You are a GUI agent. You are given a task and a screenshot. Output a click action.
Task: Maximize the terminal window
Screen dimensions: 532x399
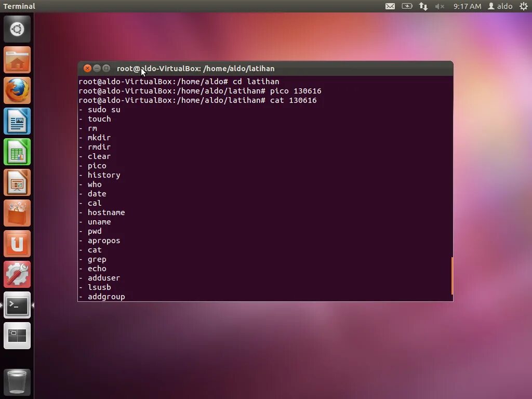(106, 69)
